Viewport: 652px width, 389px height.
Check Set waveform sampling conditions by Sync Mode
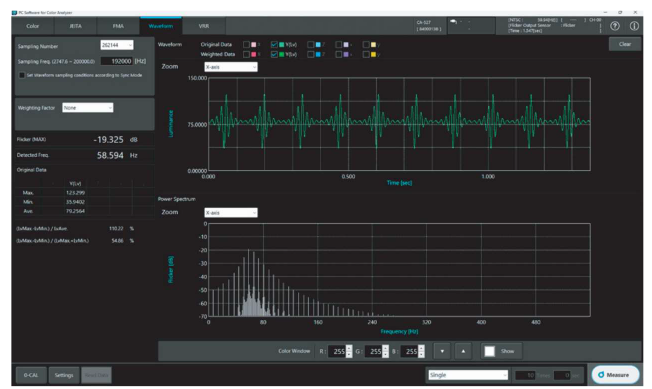click(x=22, y=75)
